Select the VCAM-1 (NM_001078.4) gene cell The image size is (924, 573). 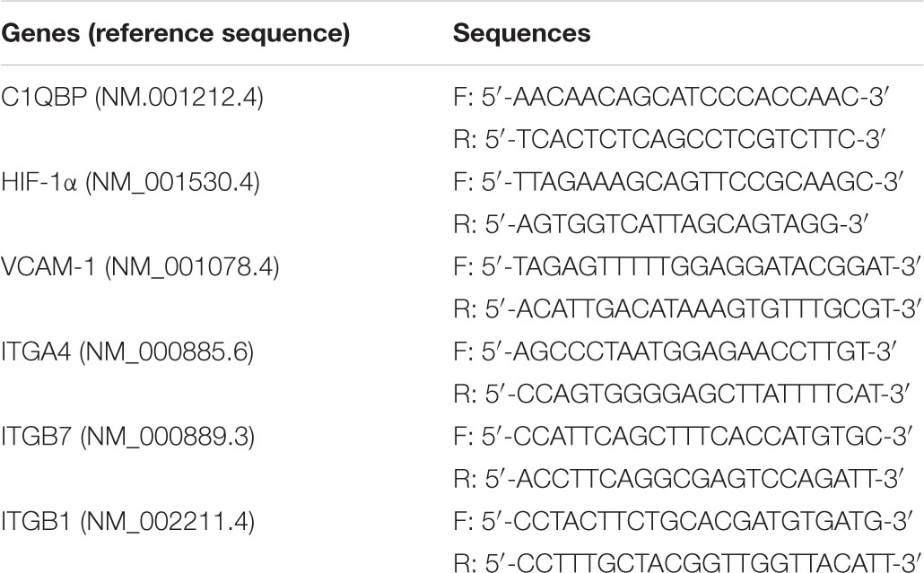(x=140, y=267)
